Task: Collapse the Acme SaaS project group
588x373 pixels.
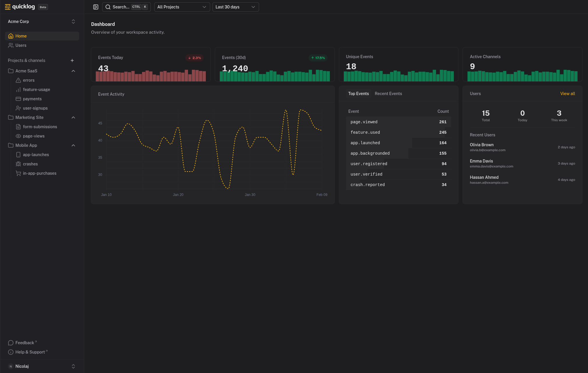Action: click(73, 71)
